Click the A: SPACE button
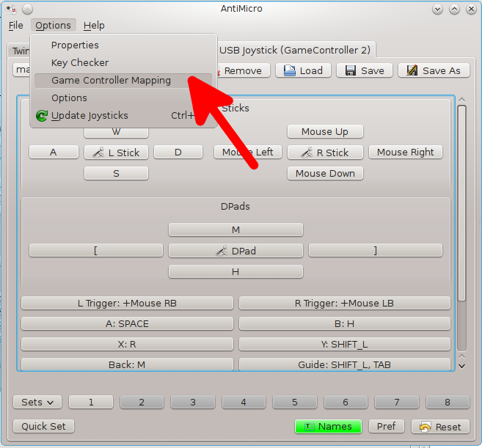The image size is (482, 448). click(x=127, y=323)
